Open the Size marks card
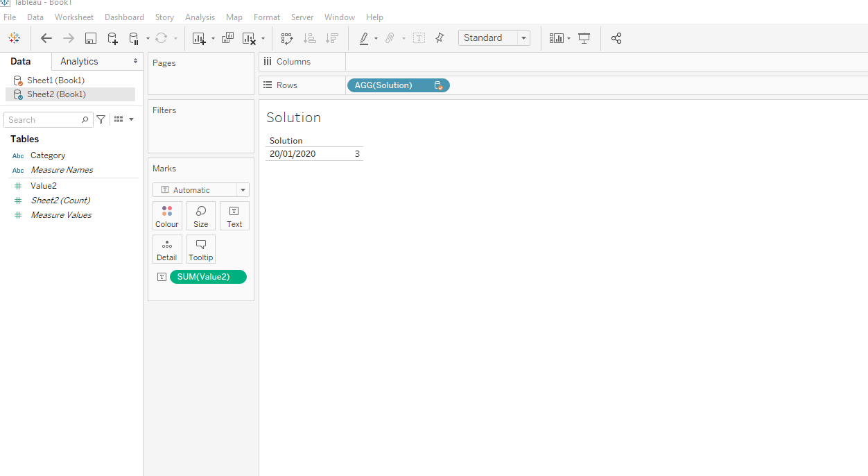 201,216
